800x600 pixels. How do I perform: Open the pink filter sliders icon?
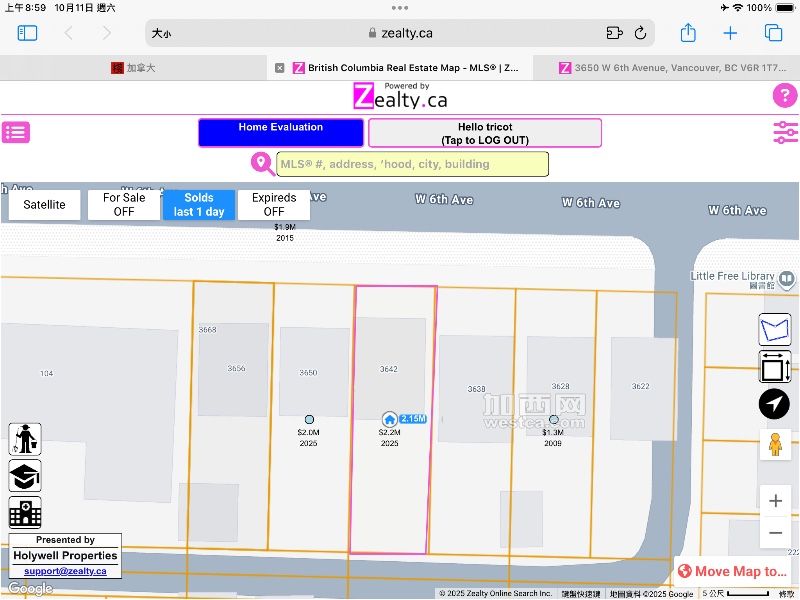coord(785,132)
